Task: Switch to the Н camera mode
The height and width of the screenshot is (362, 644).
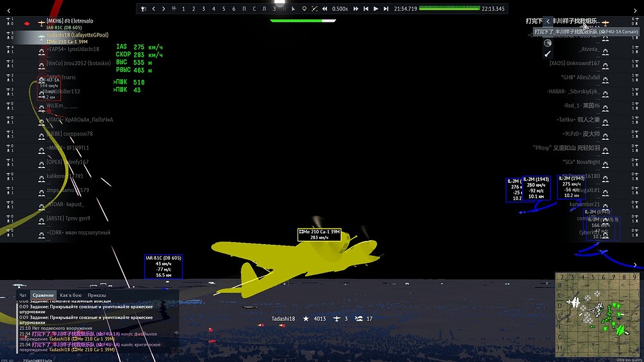Action: coord(284,8)
